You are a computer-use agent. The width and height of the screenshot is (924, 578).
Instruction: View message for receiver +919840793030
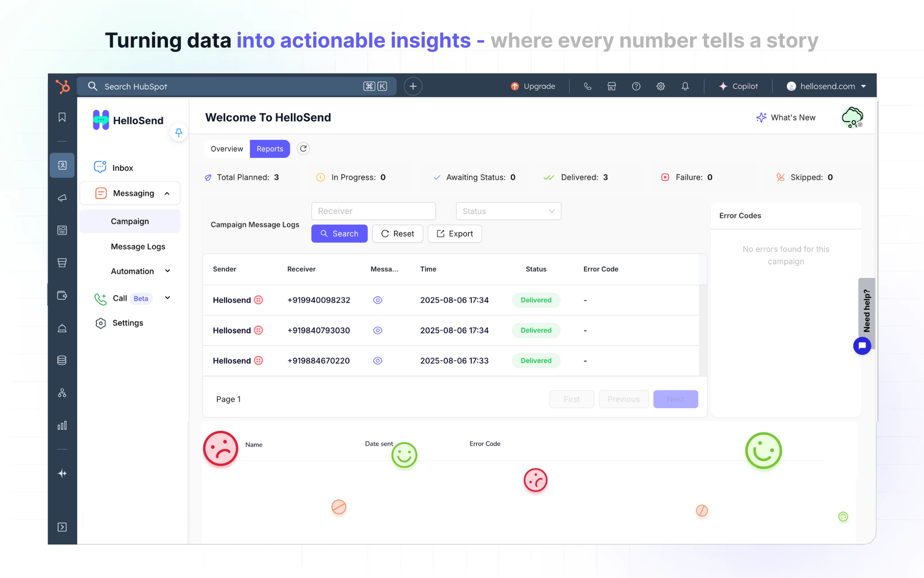378,331
